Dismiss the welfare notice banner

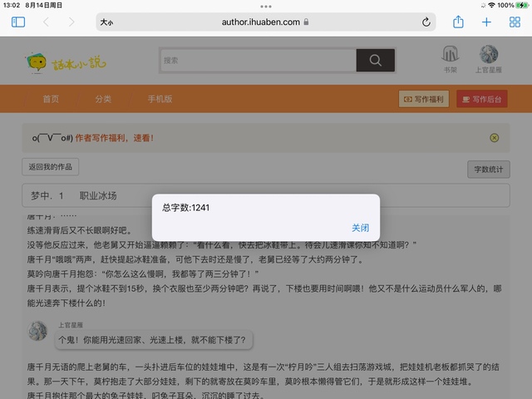(x=495, y=138)
